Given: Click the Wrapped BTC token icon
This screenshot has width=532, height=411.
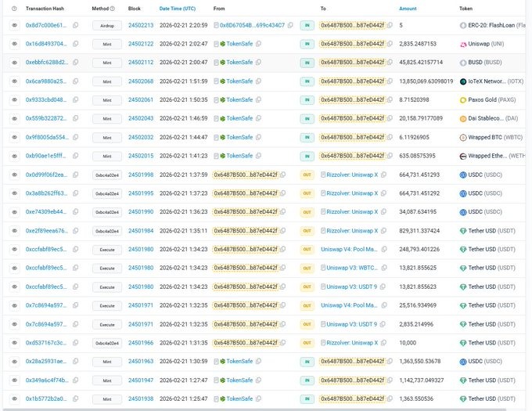Looking at the screenshot, I should click(x=463, y=138).
